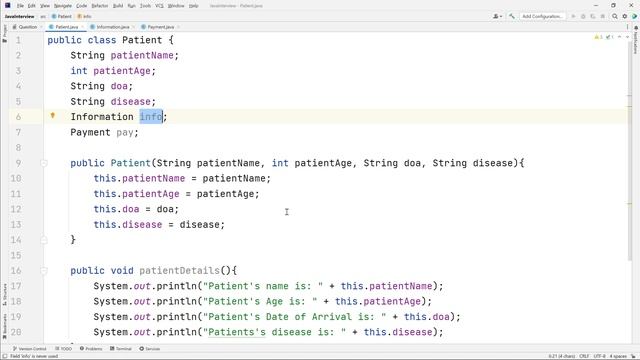This screenshot has height=360, width=640.
Task: Open the Window menu
Action: pos(176,6)
